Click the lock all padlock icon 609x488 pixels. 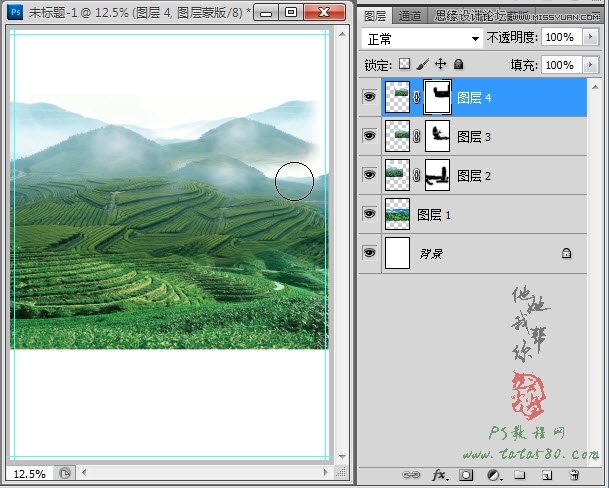point(459,64)
